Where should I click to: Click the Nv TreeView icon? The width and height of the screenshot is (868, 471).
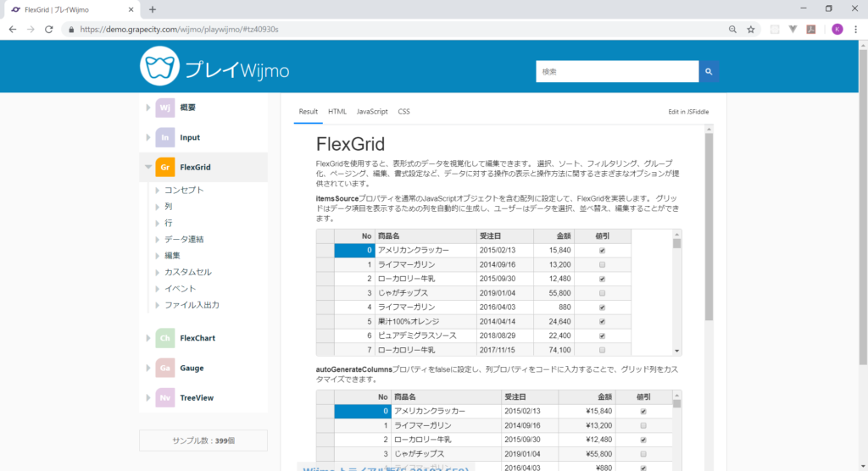coord(165,398)
